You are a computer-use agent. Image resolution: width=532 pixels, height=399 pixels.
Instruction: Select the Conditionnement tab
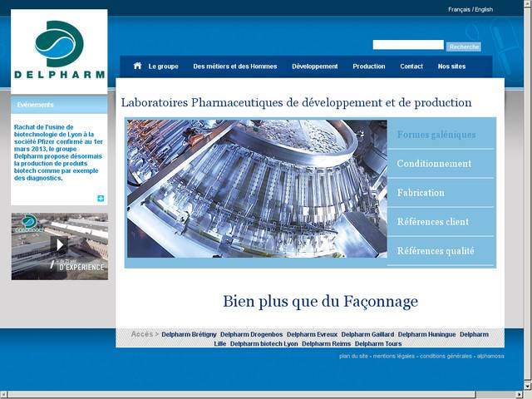[441, 164]
